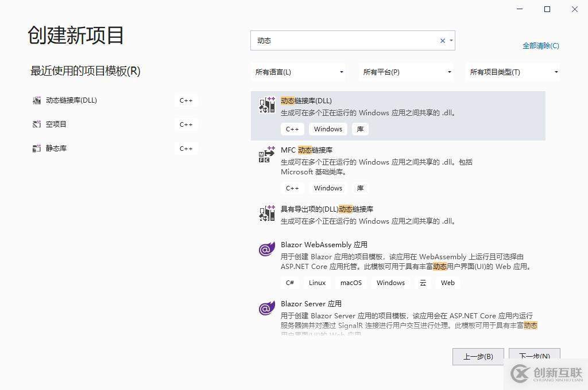Minimize the 创建新项目 window

[520, 9]
